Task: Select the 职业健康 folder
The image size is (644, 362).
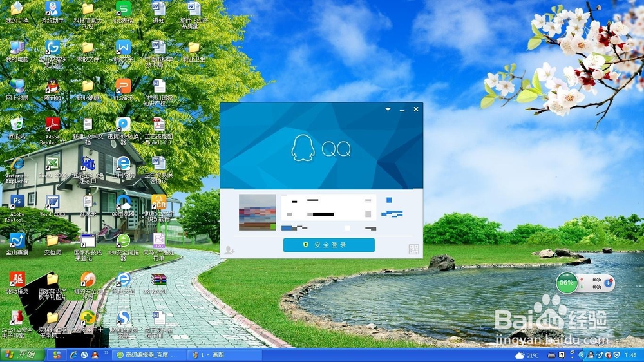Action: click(88, 90)
